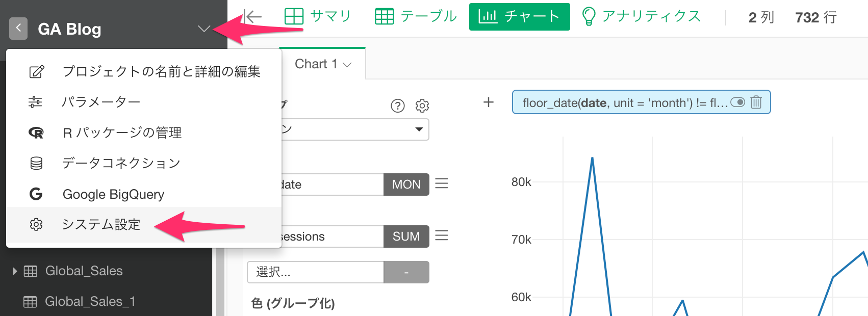Switch to the サマリ view
The height and width of the screenshot is (316, 868).
(318, 16)
